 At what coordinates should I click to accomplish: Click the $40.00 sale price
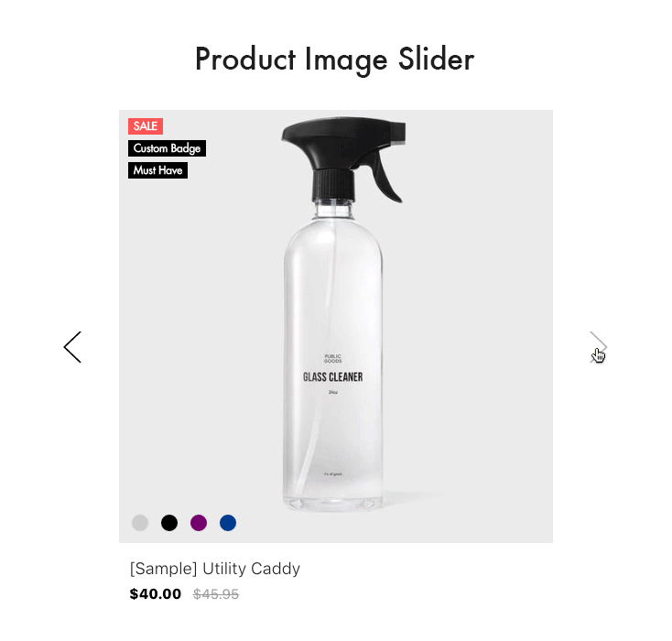(x=155, y=593)
